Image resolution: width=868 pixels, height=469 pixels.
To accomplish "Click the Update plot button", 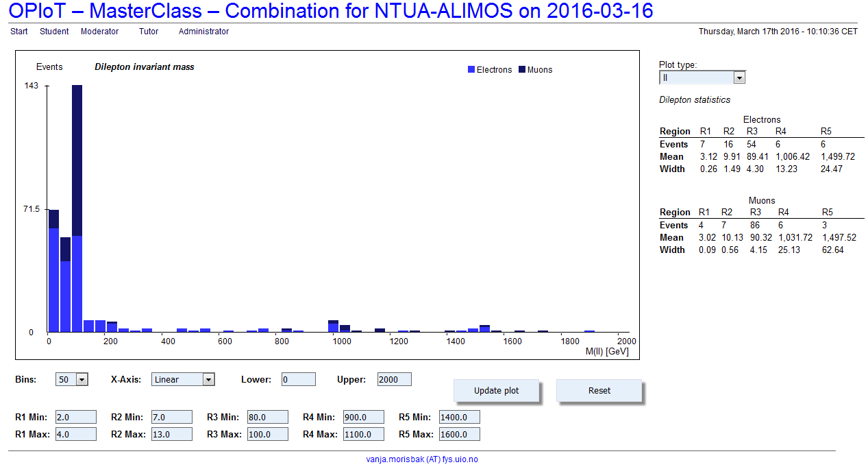I will [x=497, y=391].
